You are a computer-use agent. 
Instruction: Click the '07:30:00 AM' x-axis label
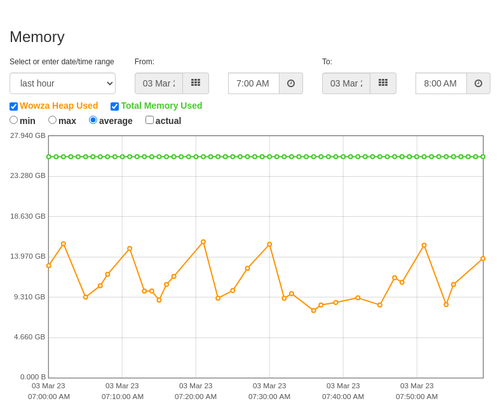tap(269, 397)
